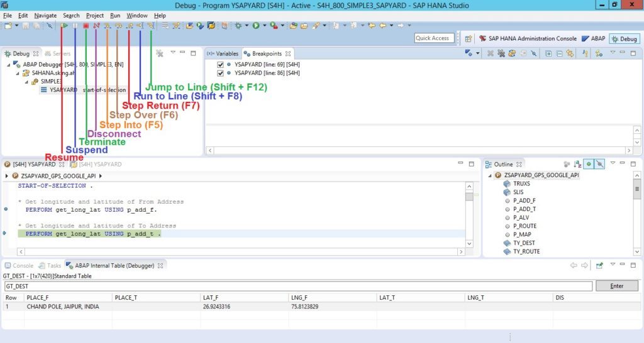The height and width of the screenshot is (343, 644).
Task: Open the Run menu
Action: click(x=115, y=16)
